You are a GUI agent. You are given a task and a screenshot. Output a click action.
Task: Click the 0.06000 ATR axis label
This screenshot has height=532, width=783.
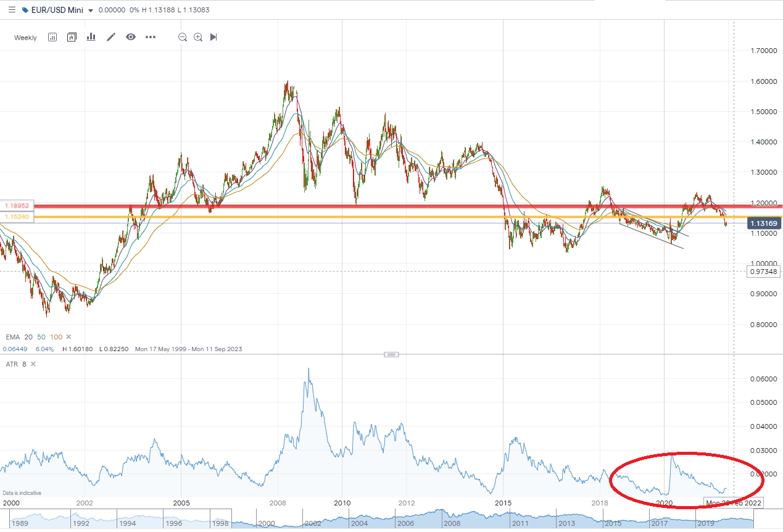[763, 379]
